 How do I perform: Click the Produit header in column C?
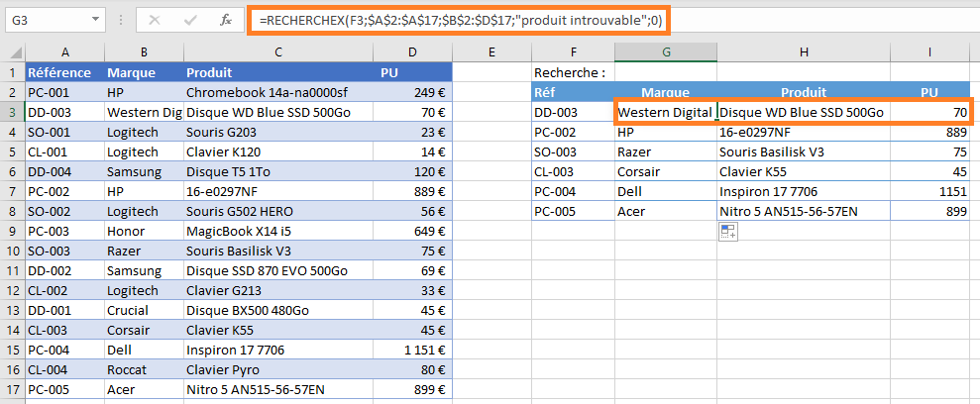click(278, 72)
